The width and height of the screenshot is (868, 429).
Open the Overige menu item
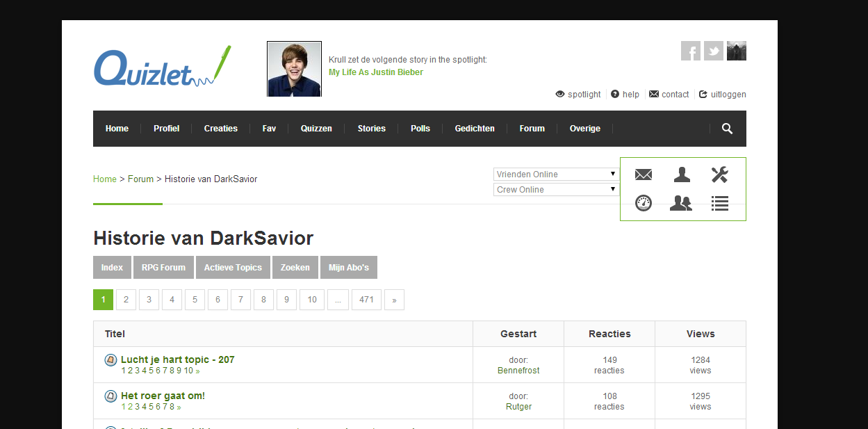[585, 129]
